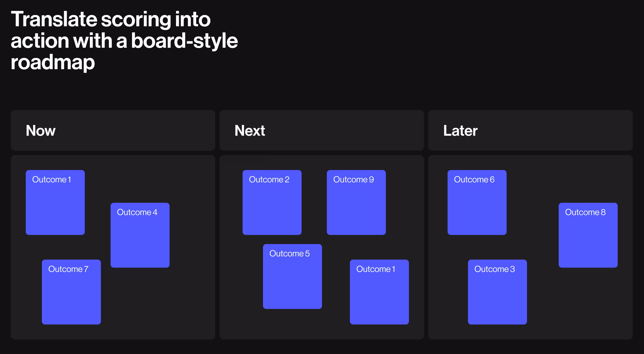644x354 pixels.
Task: Select the Outcome 1 card label text
Action: click(52, 179)
